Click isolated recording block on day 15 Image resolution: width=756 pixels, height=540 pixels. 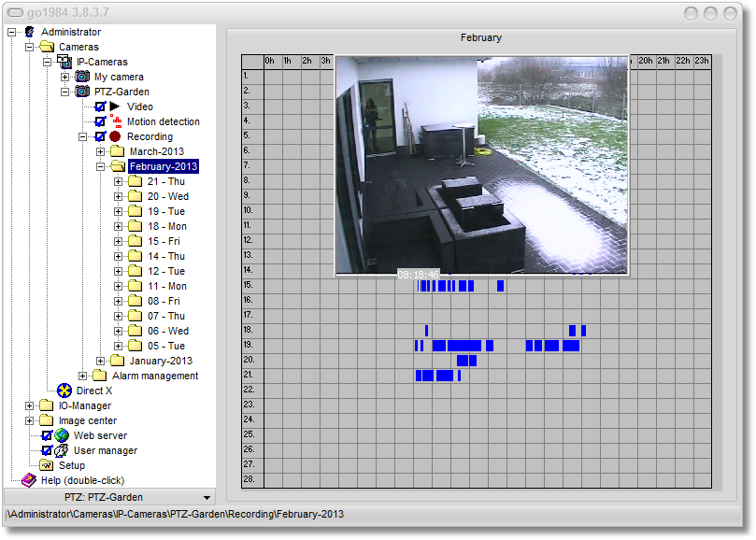[501, 286]
